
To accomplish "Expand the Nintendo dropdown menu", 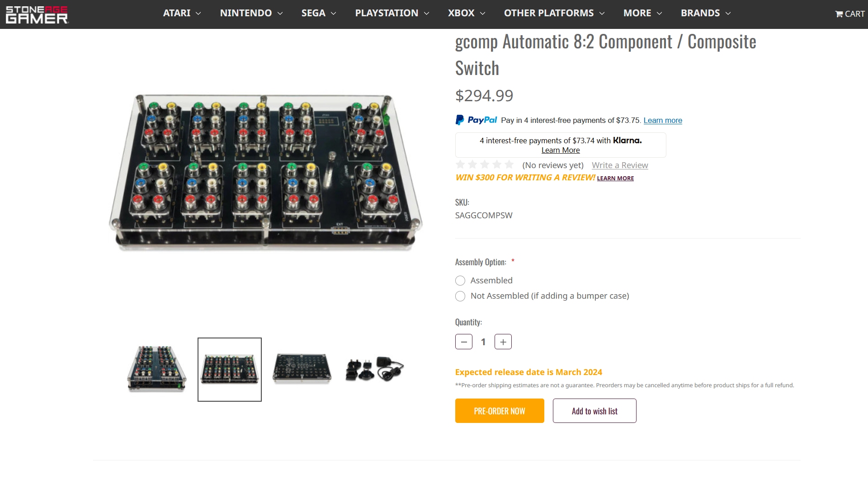I will click(x=251, y=13).
